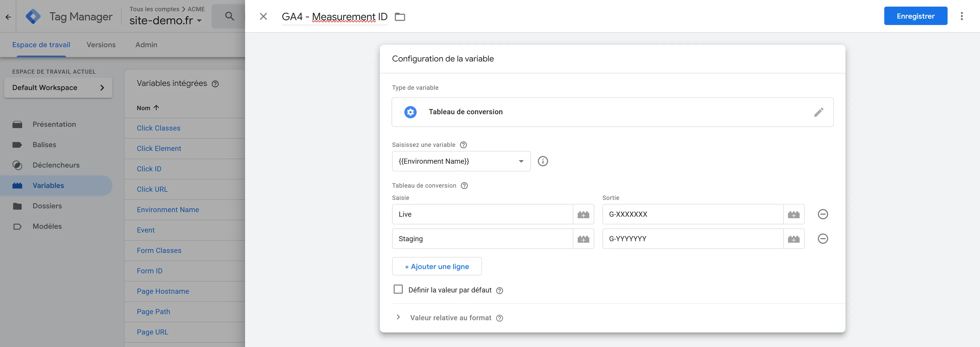Click the Tableau de conversion gear icon
Image resolution: width=980 pixels, height=347 pixels.
point(410,112)
